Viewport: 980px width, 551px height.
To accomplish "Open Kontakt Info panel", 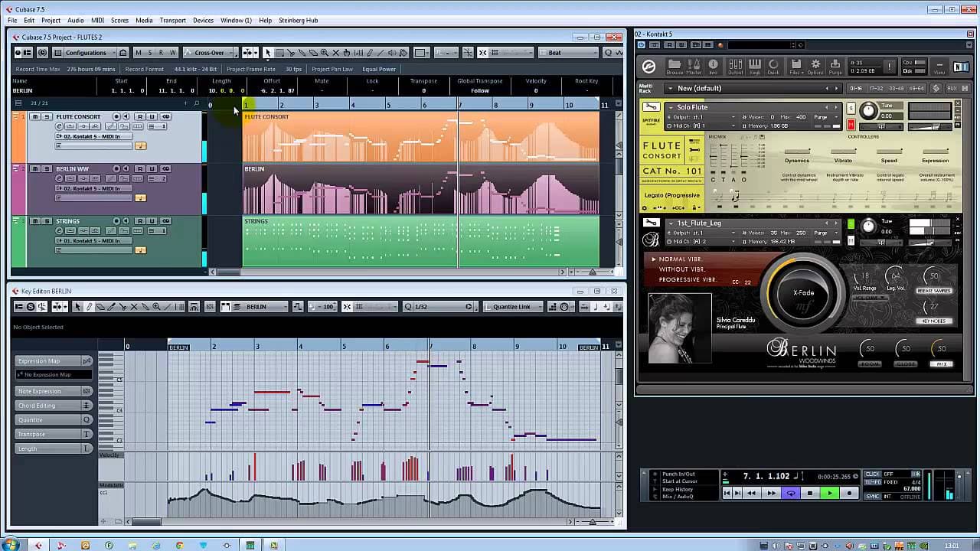I will click(714, 66).
